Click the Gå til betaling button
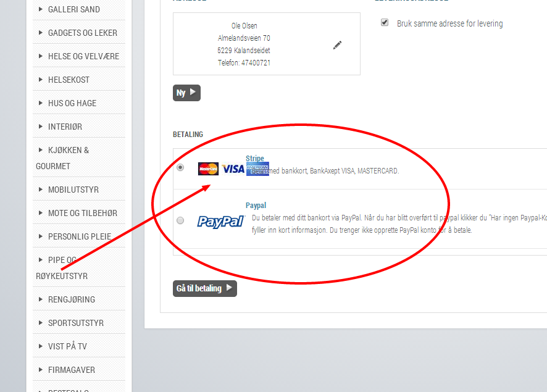Screen dimensions: 547x392 click(205, 288)
